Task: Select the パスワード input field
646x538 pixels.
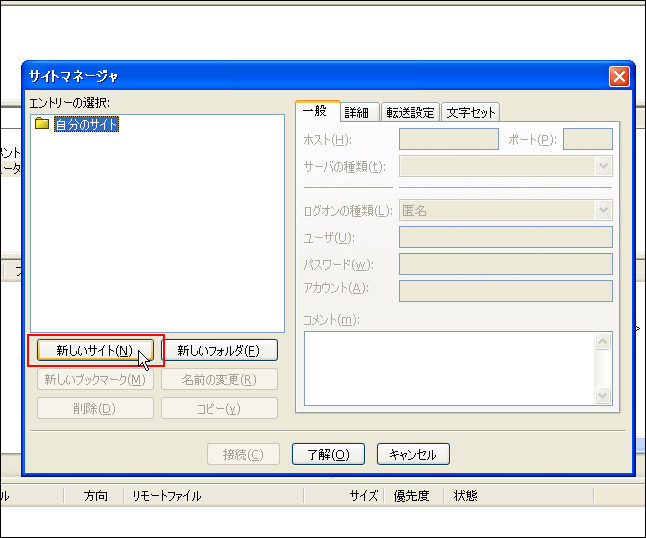Action: point(505,264)
